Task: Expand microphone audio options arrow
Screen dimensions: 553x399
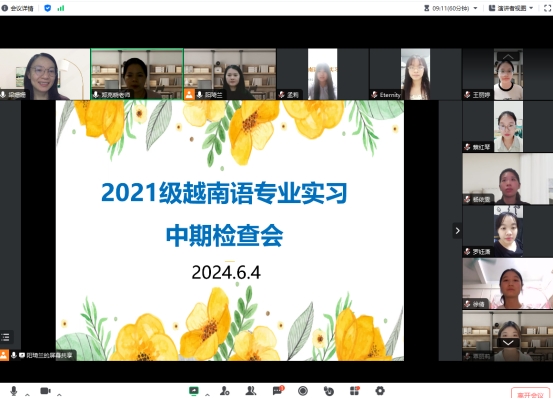Action: pos(27,394)
